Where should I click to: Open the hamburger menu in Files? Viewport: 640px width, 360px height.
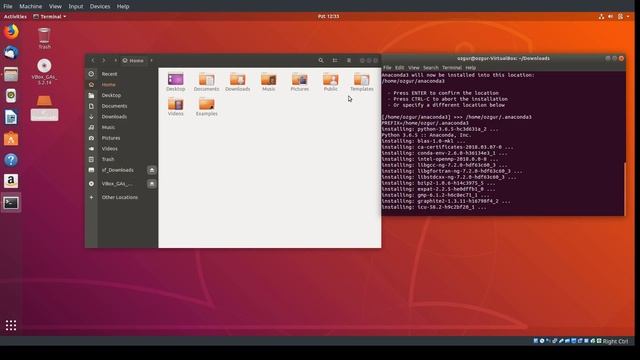349,60
